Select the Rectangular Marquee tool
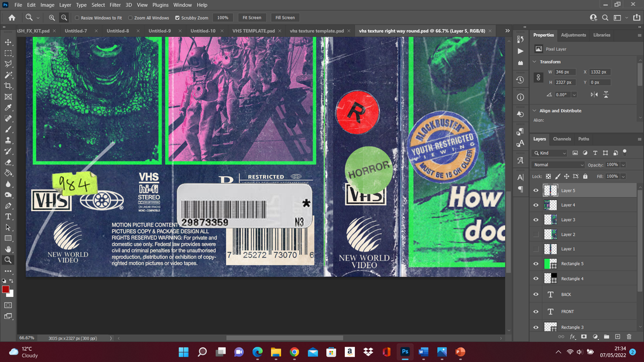 pyautogui.click(x=8, y=53)
